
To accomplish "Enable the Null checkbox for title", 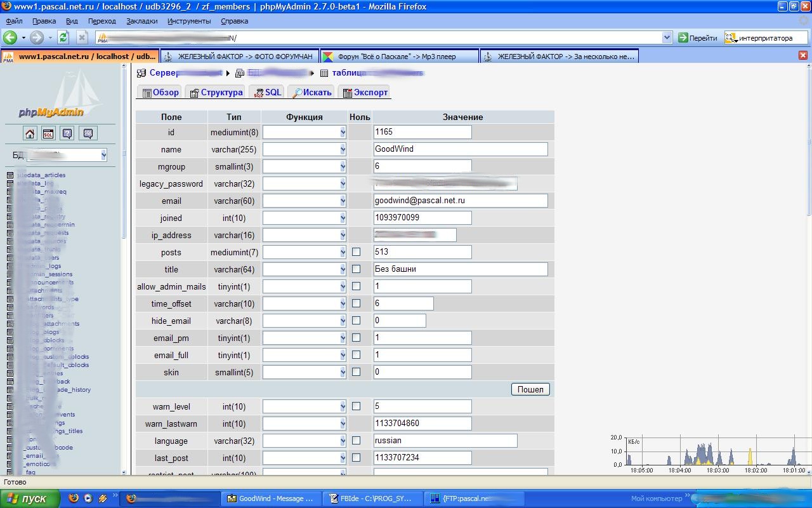I will (x=356, y=269).
